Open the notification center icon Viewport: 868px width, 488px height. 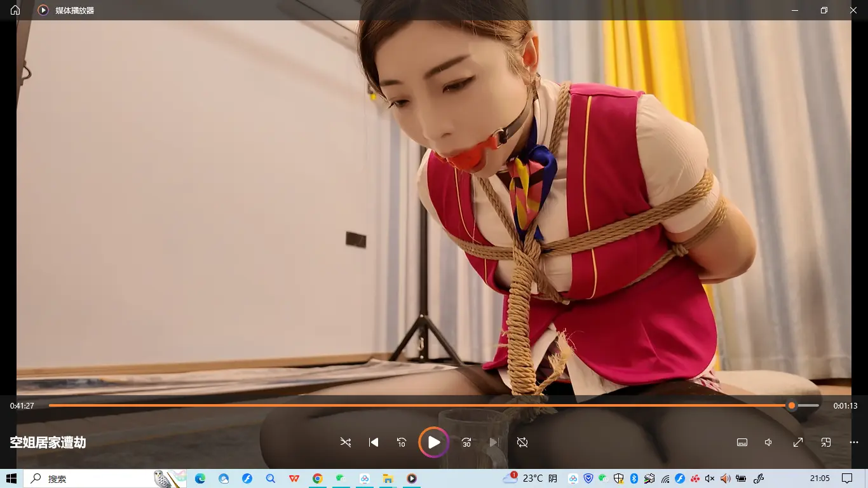tap(847, 478)
